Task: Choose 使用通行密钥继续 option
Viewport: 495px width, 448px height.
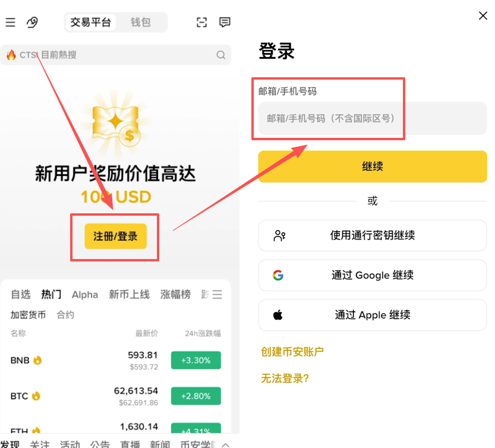Action: pyautogui.click(x=373, y=235)
